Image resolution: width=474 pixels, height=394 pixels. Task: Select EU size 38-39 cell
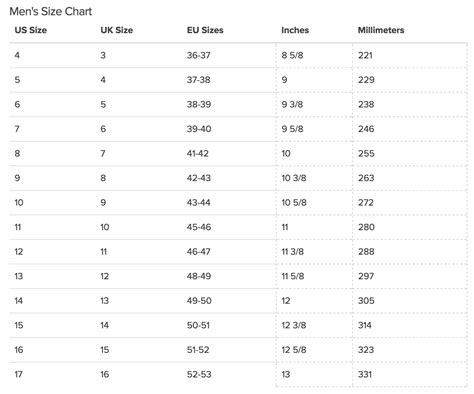tap(199, 104)
